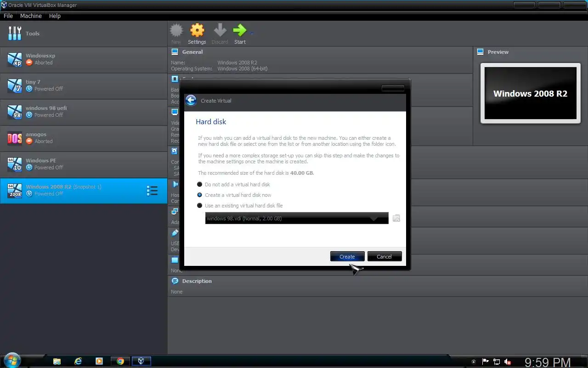Open the windows 98.vdi disk dropdown
Screen dimensions: 588x368
[x=297, y=218]
